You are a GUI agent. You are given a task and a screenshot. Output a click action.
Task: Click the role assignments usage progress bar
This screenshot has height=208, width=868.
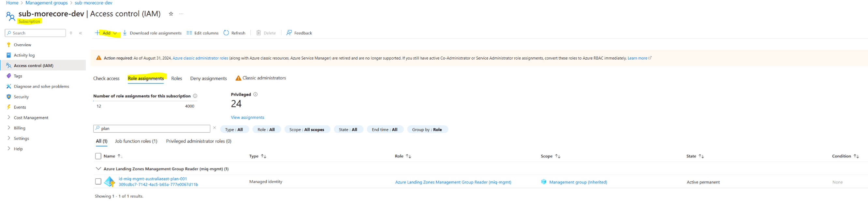[145, 101]
